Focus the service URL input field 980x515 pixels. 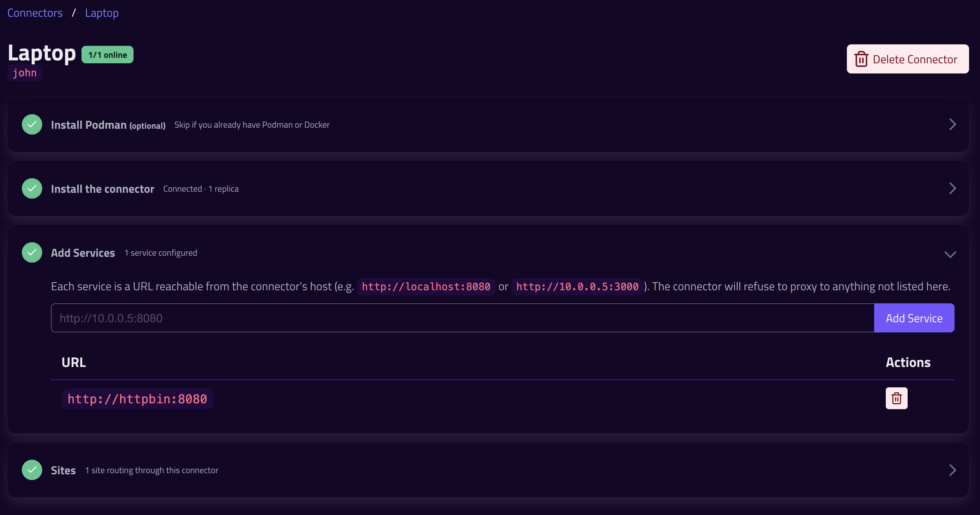point(463,318)
